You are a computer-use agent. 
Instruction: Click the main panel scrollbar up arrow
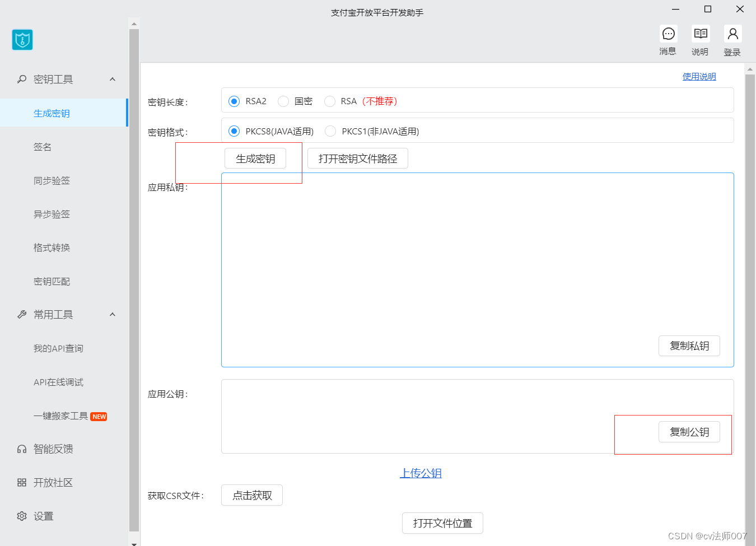click(750, 69)
